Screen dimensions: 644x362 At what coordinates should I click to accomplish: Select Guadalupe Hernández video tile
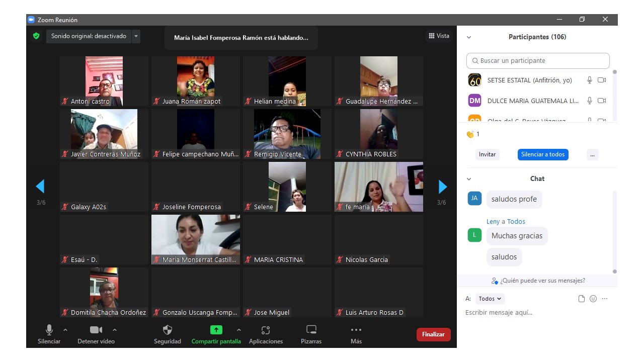tap(379, 81)
